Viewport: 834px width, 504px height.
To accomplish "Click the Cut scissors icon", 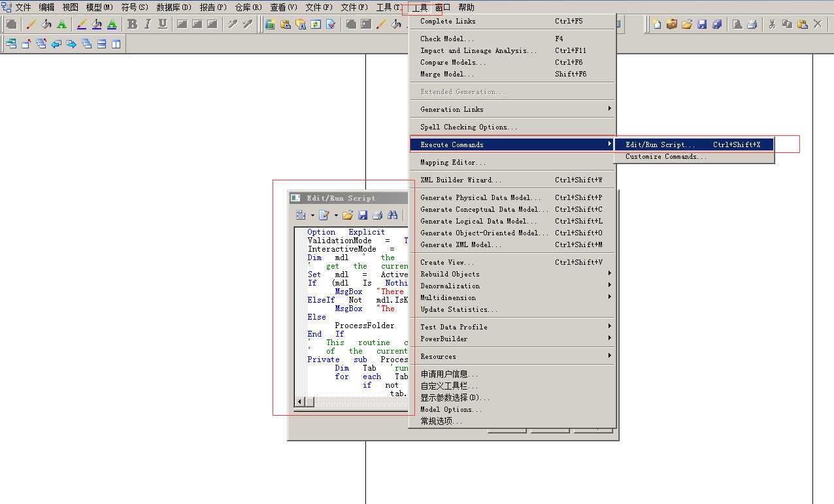I will [x=772, y=24].
